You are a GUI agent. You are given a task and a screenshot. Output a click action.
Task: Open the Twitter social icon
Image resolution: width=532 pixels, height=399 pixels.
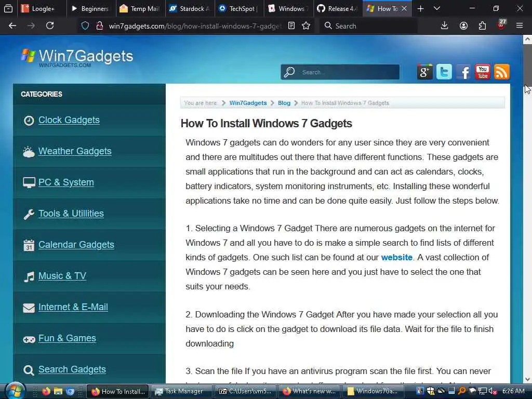(x=444, y=72)
